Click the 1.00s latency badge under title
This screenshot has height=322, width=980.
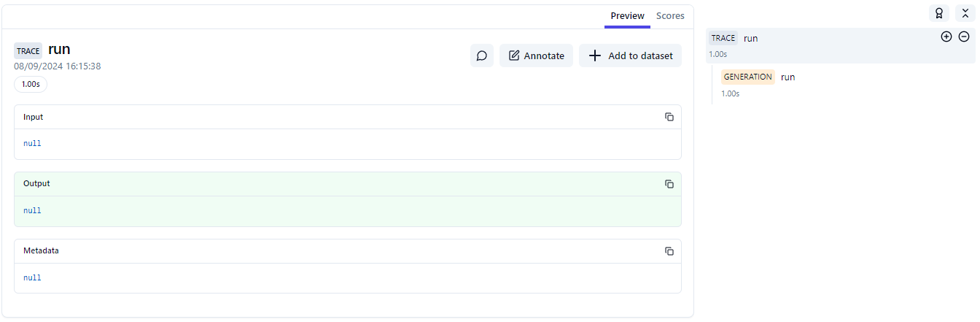click(x=31, y=84)
